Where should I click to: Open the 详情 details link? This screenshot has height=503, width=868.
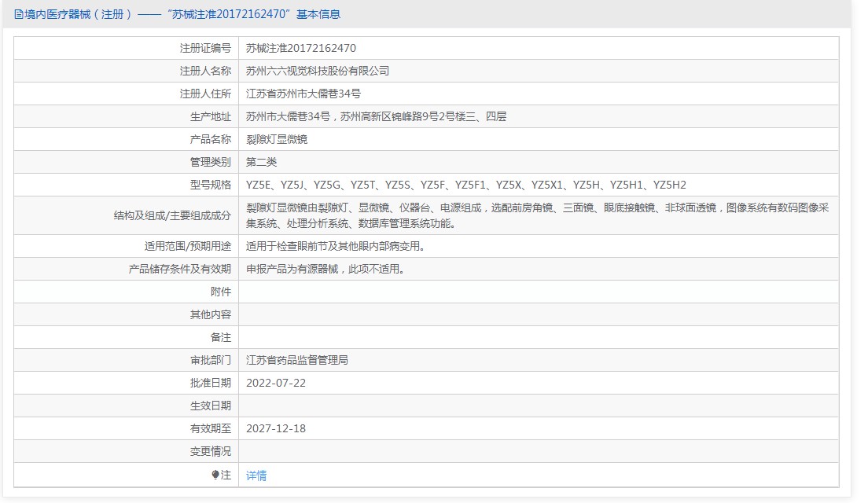256,475
